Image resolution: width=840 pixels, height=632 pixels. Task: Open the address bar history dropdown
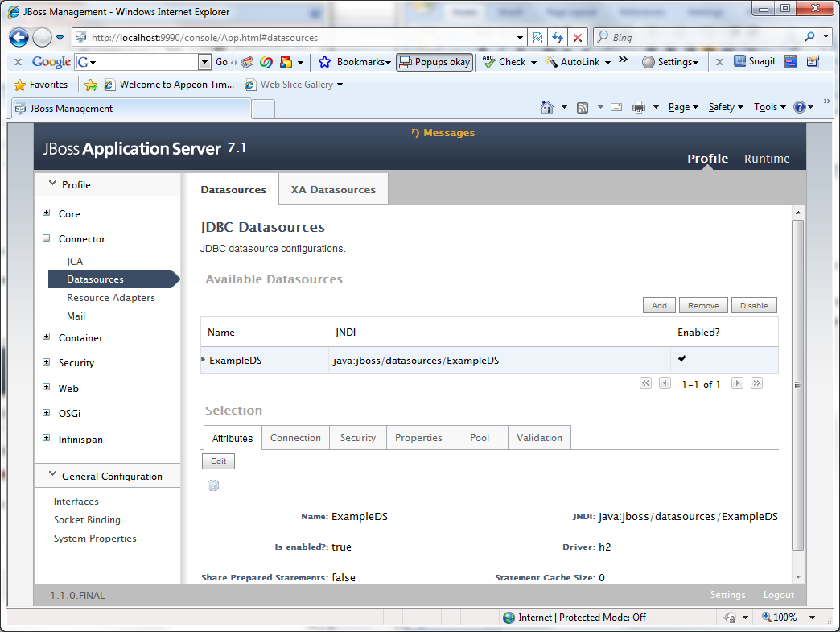point(520,38)
